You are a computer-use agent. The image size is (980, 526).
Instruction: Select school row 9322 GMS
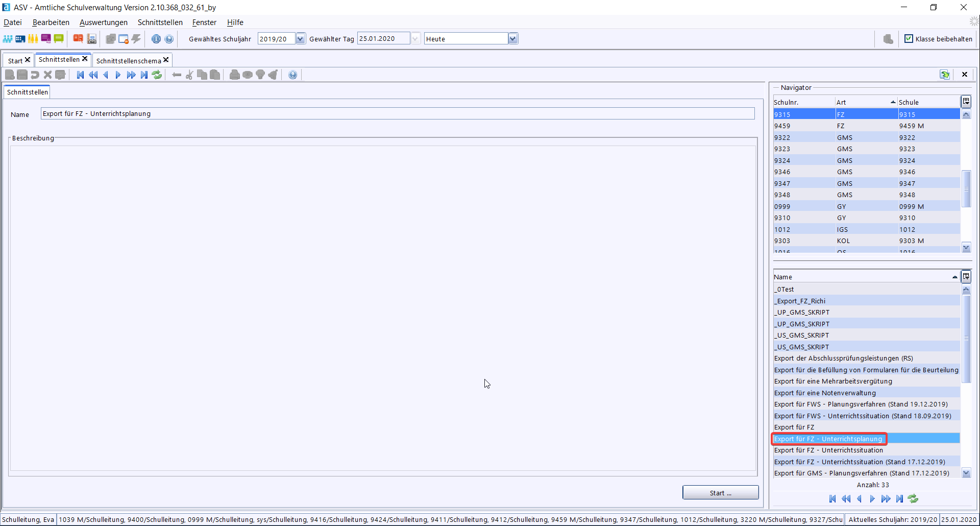point(866,137)
